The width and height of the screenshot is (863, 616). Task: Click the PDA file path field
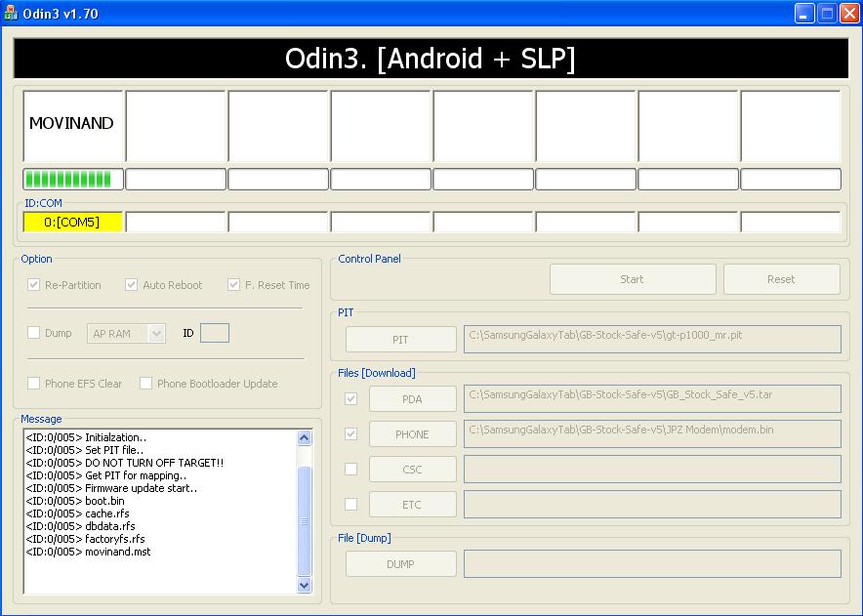pos(652,398)
